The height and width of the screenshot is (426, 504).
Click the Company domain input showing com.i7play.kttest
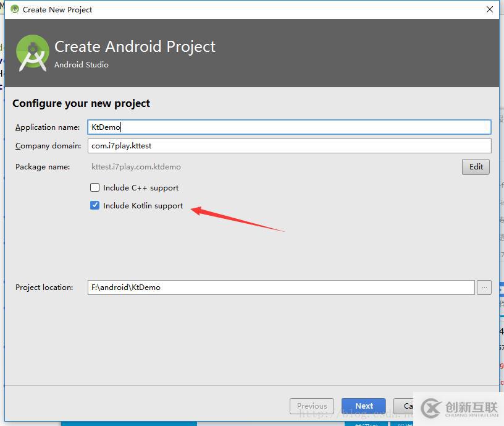247,146
